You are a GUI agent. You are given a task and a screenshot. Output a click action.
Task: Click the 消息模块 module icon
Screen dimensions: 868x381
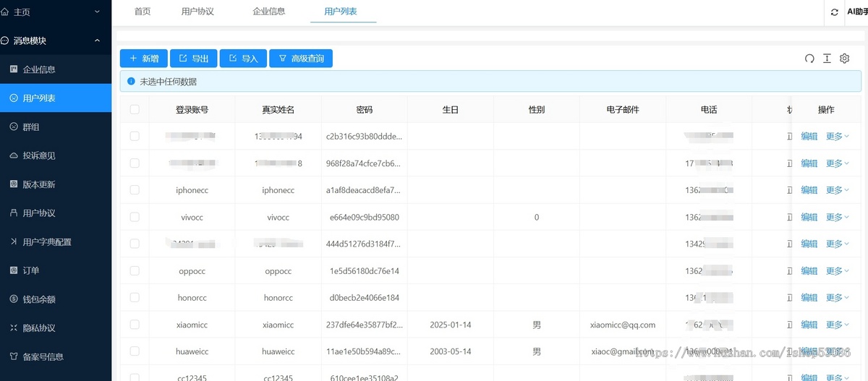pos(5,41)
